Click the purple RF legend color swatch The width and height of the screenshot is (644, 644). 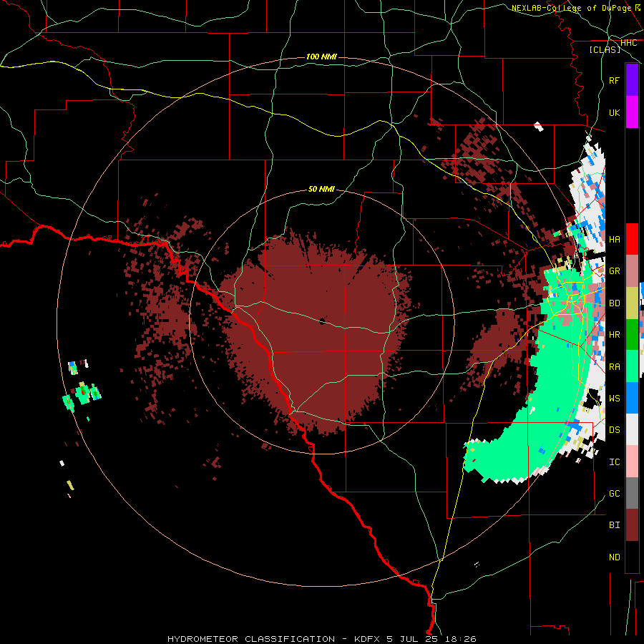click(632, 80)
